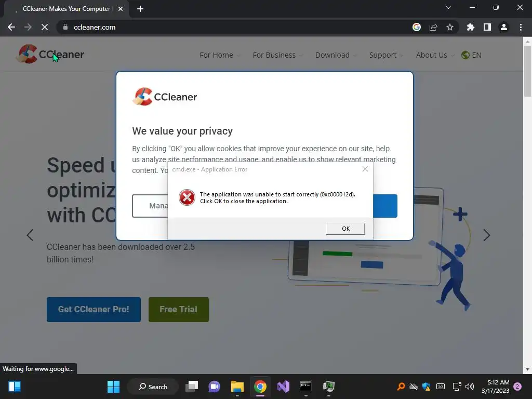This screenshot has height=399, width=532.
Task: Open network settings tray icon
Action: [457, 387]
